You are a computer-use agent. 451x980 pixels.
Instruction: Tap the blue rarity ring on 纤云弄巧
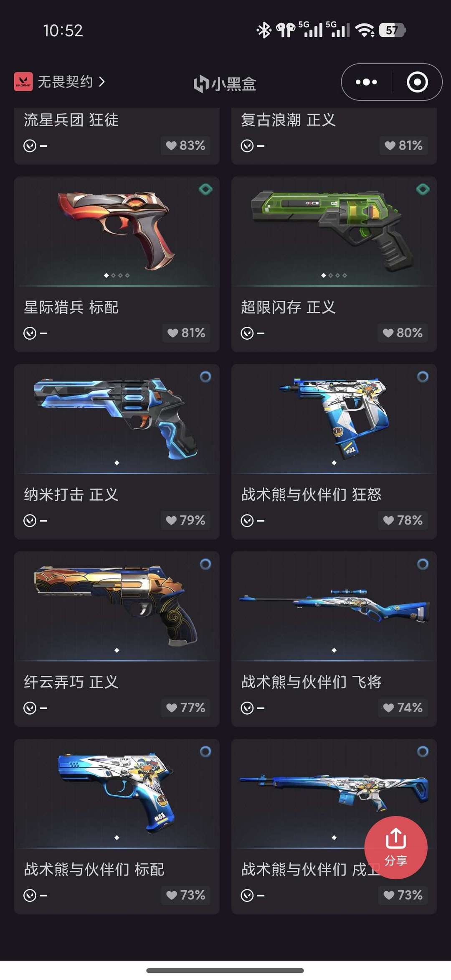[x=205, y=564]
